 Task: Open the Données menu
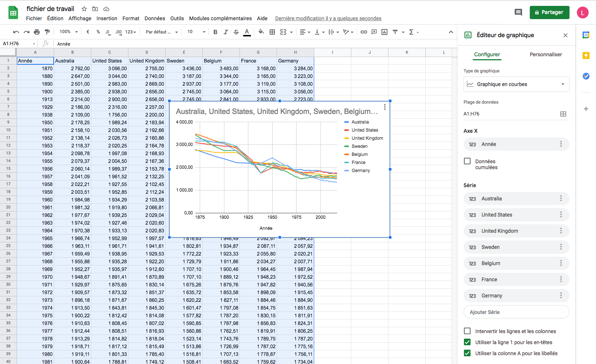155,18
